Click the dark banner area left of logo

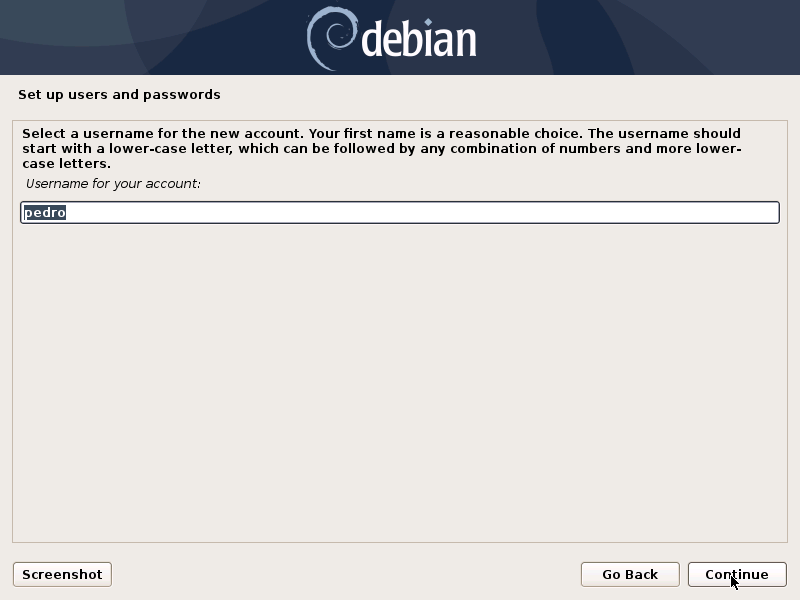tap(153, 37)
